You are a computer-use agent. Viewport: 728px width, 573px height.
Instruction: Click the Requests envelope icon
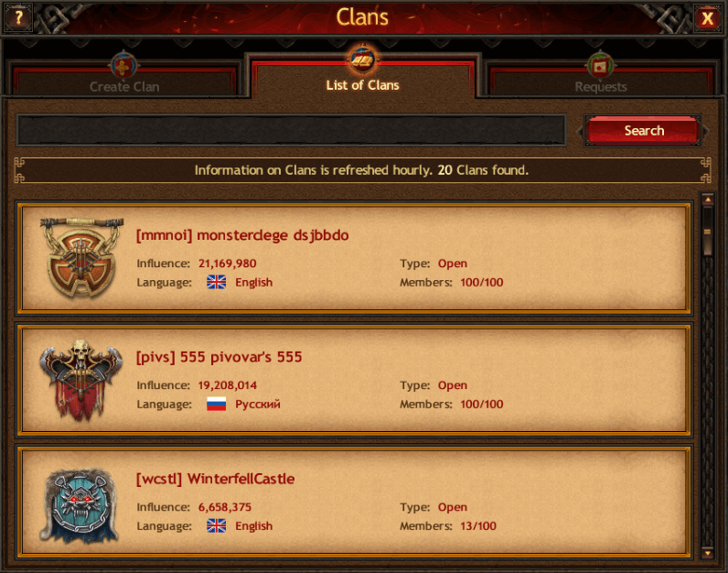tap(600, 67)
